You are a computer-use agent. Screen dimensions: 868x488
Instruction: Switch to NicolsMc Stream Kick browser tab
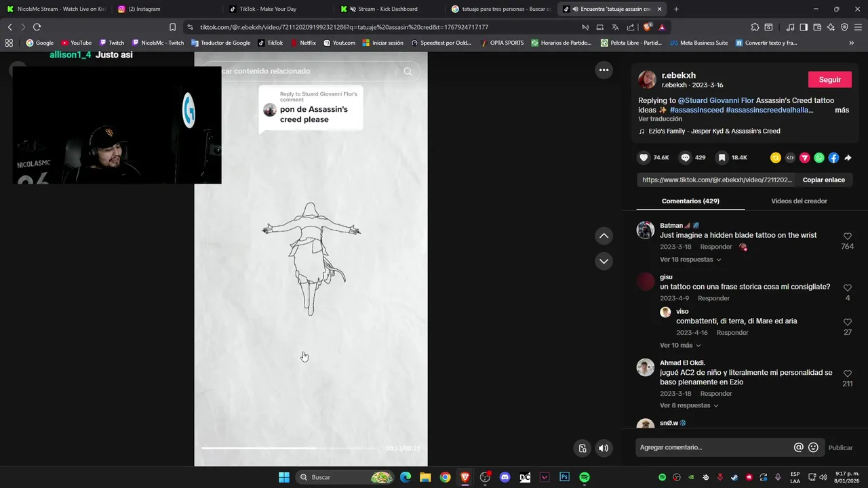click(56, 9)
